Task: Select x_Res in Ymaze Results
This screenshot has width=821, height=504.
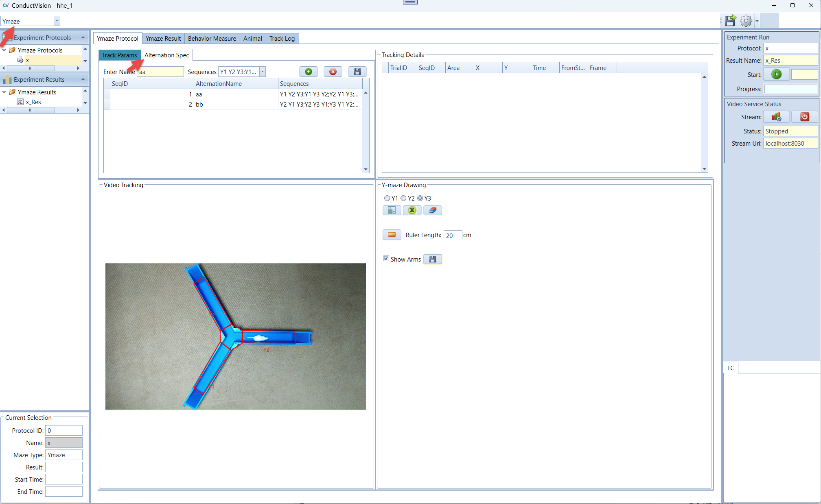Action: (33, 102)
